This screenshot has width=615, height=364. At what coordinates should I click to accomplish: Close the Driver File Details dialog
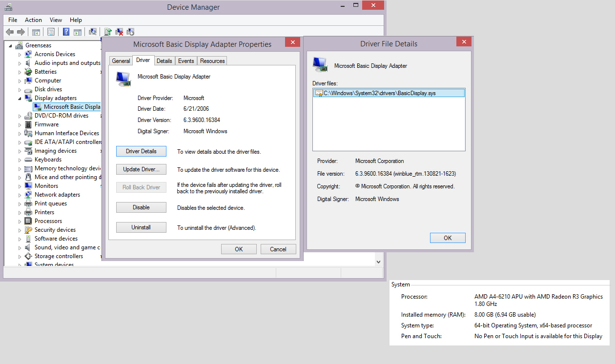point(464,42)
